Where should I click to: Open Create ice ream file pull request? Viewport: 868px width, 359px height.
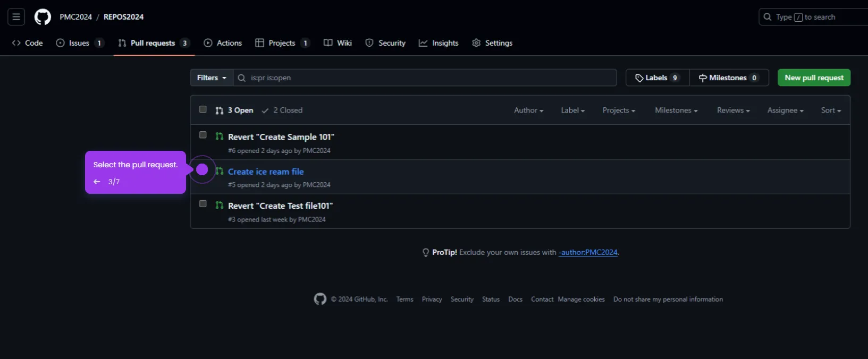pyautogui.click(x=266, y=172)
